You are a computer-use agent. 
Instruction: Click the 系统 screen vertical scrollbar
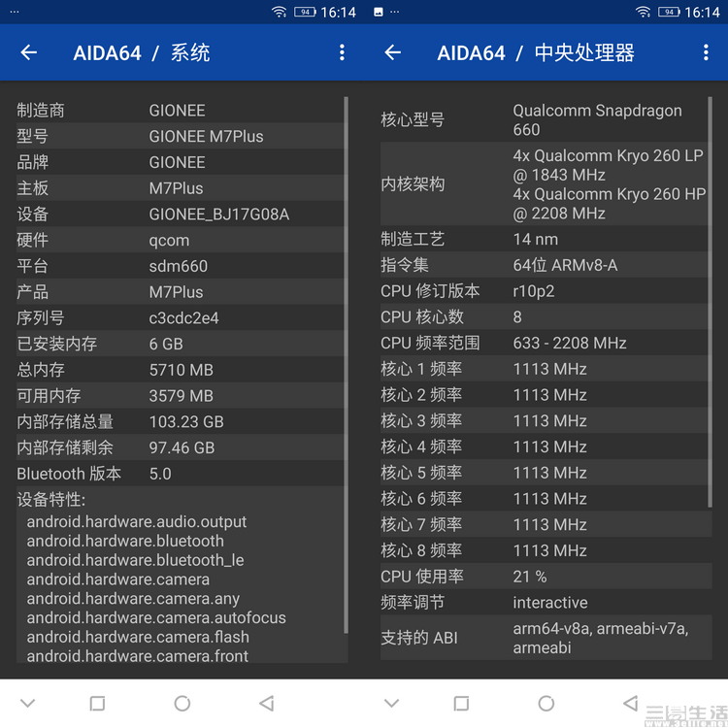(346, 365)
